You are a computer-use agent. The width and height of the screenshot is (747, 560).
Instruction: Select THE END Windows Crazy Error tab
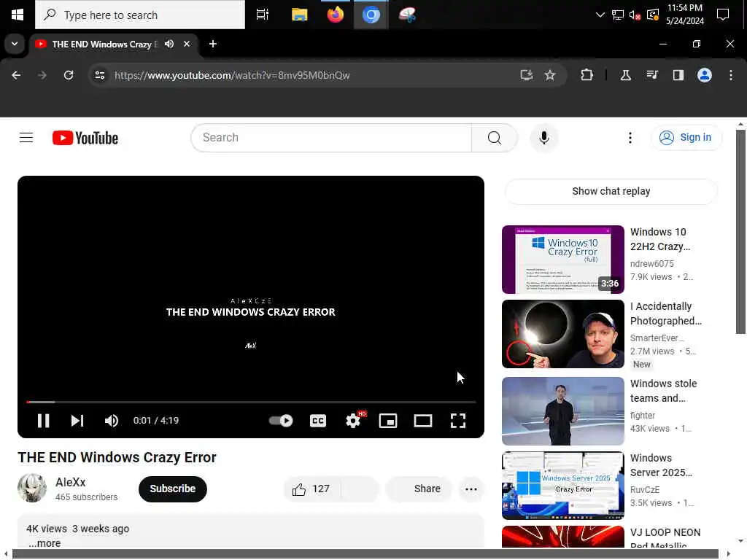pyautogui.click(x=115, y=44)
